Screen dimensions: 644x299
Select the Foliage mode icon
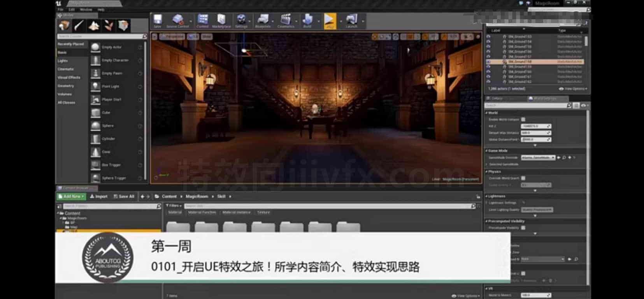(109, 26)
